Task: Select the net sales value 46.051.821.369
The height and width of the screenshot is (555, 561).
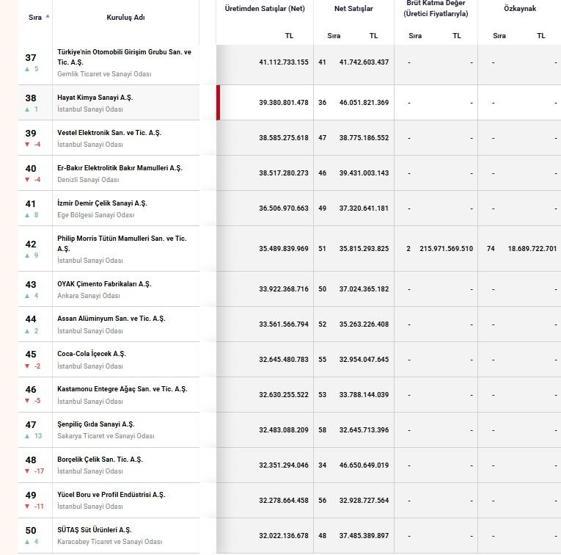Action: click(364, 102)
